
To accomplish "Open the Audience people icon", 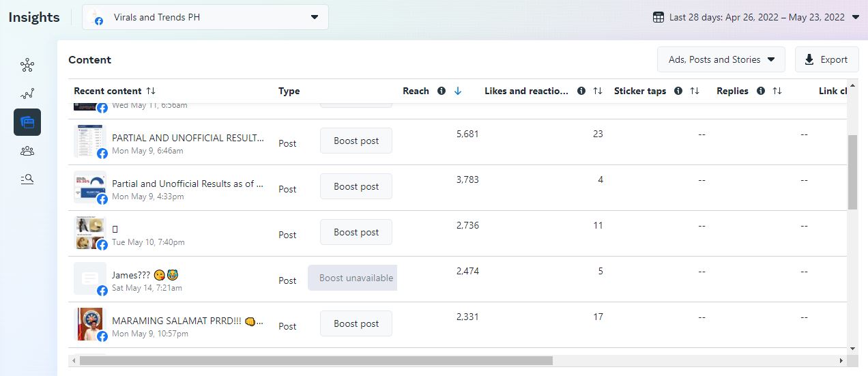I will [27, 151].
